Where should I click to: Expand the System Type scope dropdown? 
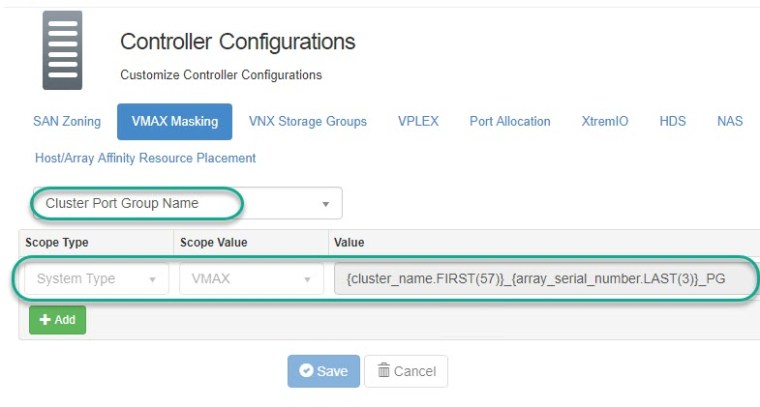95,279
